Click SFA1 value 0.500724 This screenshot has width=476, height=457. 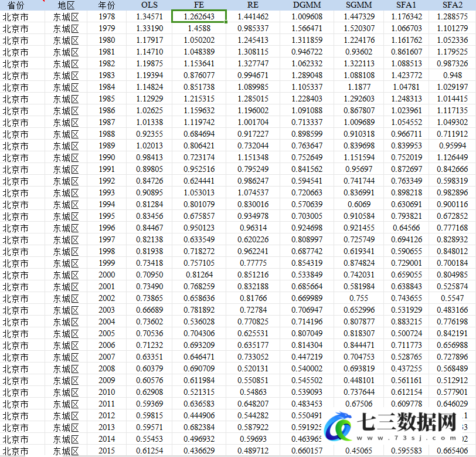click(406, 334)
